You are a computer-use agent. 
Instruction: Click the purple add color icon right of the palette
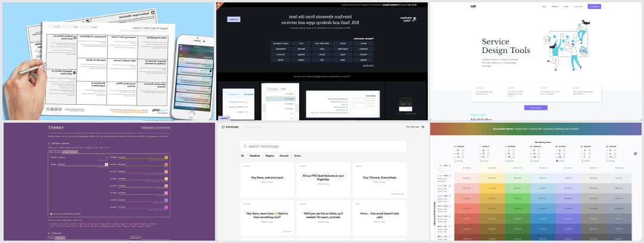click(635, 154)
